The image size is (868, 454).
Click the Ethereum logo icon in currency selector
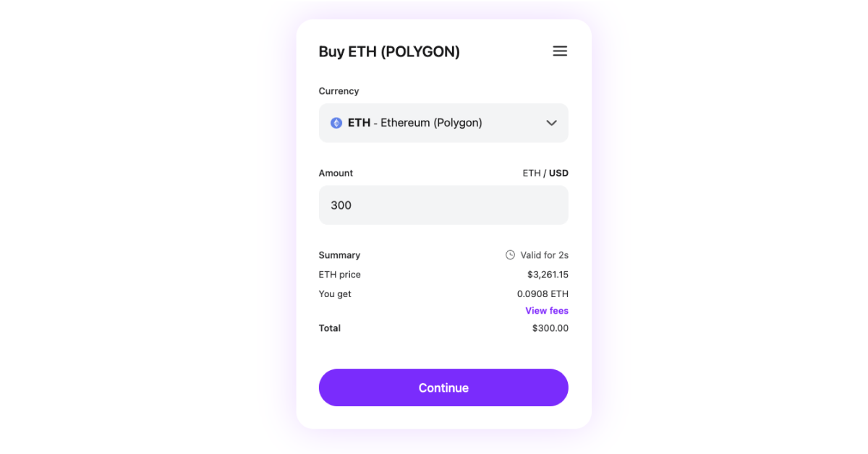click(336, 123)
